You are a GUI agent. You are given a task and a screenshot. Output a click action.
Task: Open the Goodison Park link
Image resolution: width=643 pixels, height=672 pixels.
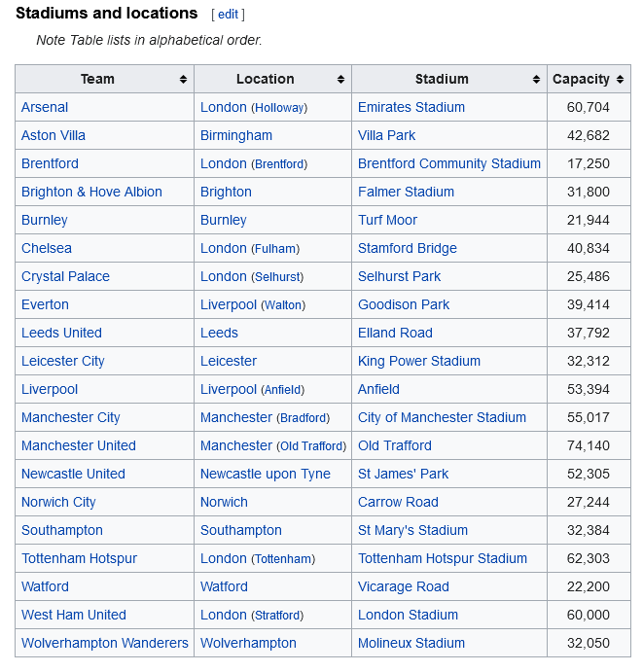[404, 304]
